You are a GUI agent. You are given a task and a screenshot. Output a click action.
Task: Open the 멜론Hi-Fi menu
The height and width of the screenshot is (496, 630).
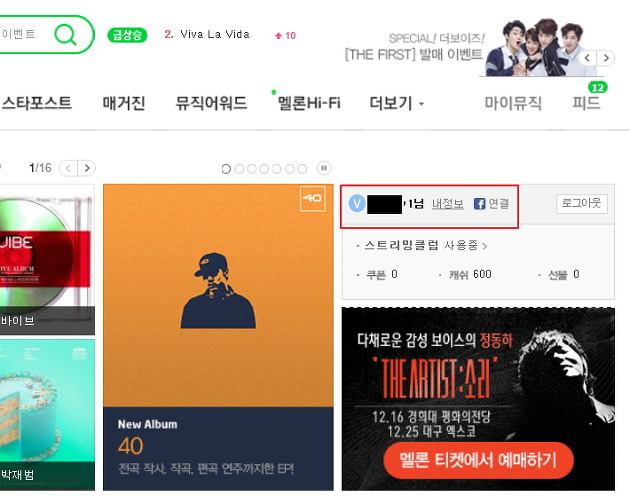tap(309, 103)
